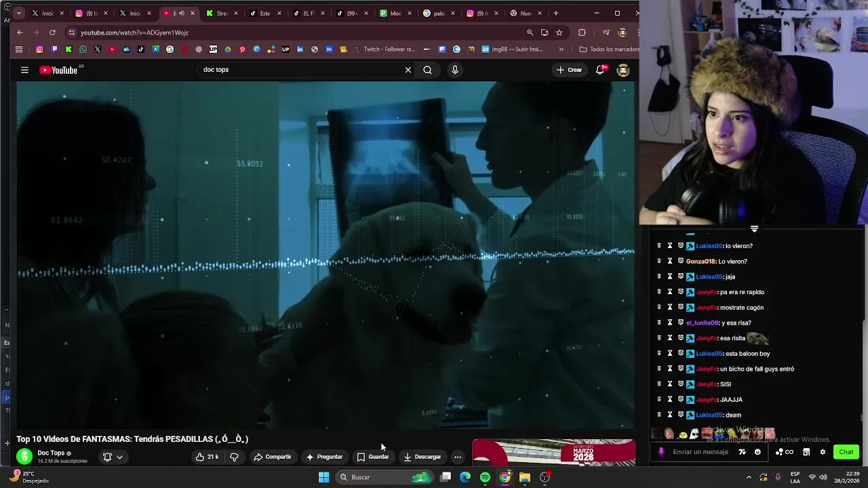Viewport: 868px width, 488px height.
Task: Click the purple microphone icon in chat box
Action: tap(661, 452)
